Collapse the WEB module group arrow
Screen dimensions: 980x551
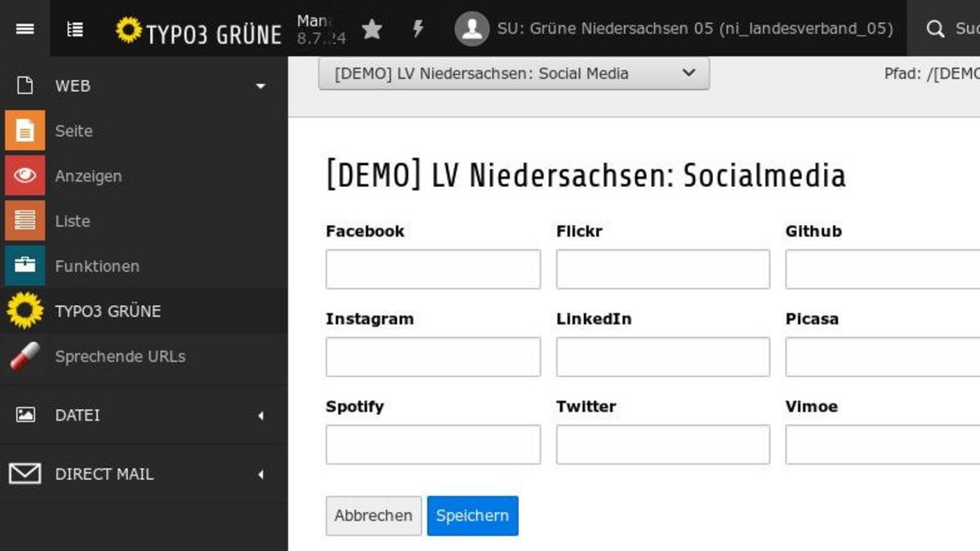261,86
